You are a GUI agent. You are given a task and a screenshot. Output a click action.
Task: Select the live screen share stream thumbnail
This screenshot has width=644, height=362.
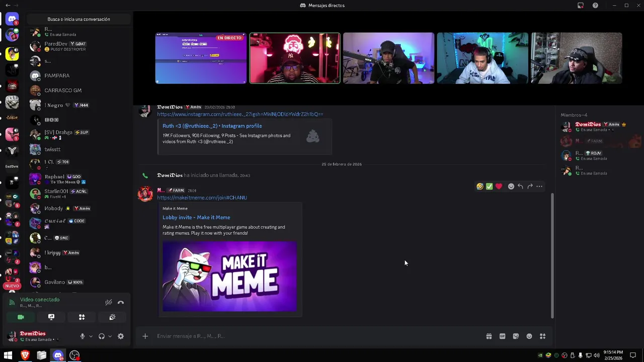point(201,58)
